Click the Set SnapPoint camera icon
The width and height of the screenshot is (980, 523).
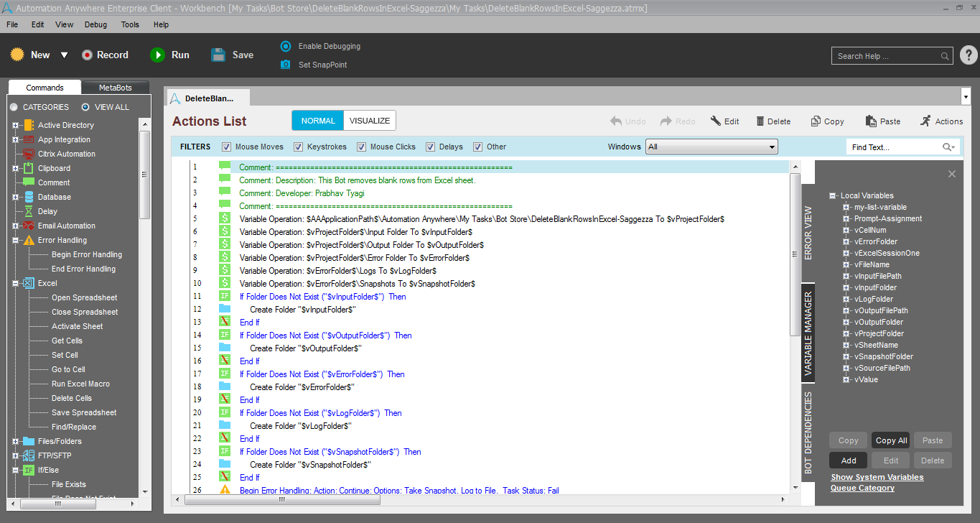(286, 65)
